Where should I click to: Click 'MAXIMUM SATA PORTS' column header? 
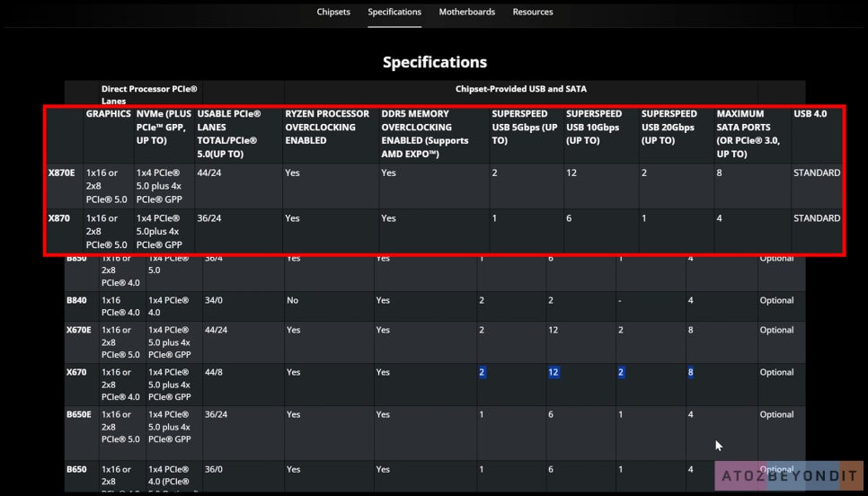coord(748,133)
